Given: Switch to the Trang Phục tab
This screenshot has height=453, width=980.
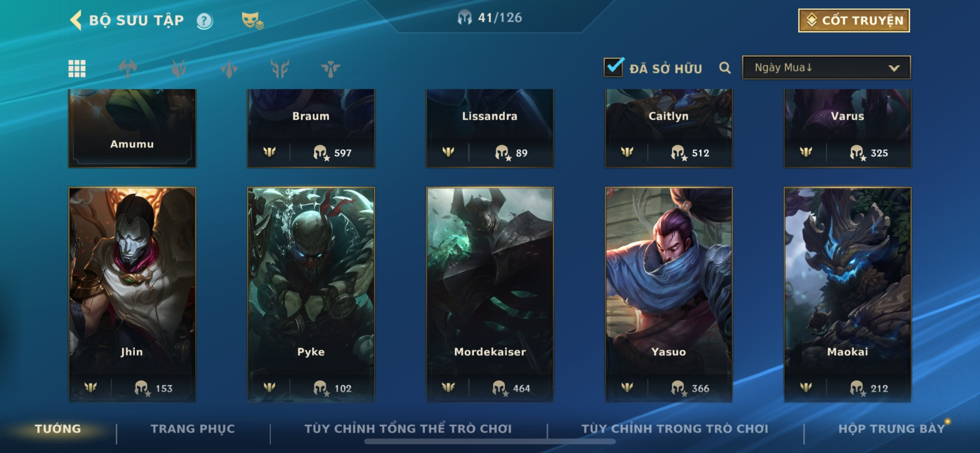Looking at the screenshot, I should [x=193, y=428].
